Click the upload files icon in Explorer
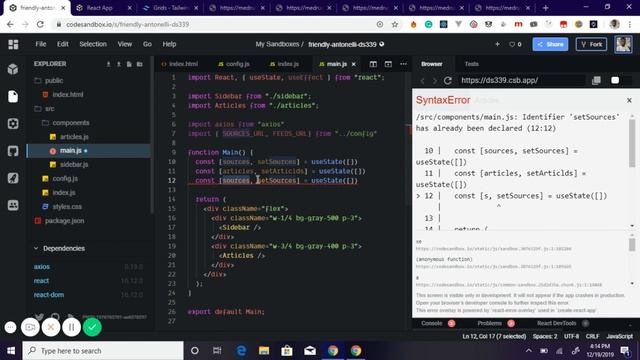640x360 pixels. point(119,64)
